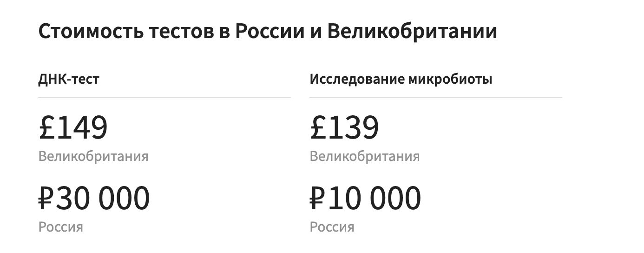This screenshot has height=253, width=644.
Task: Click Великобритания label under £139
Action: [x=365, y=156]
